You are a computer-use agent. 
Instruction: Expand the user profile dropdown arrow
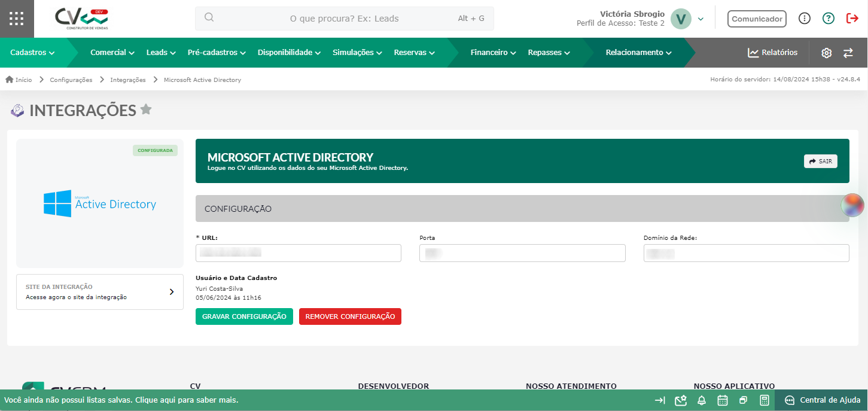click(x=701, y=19)
